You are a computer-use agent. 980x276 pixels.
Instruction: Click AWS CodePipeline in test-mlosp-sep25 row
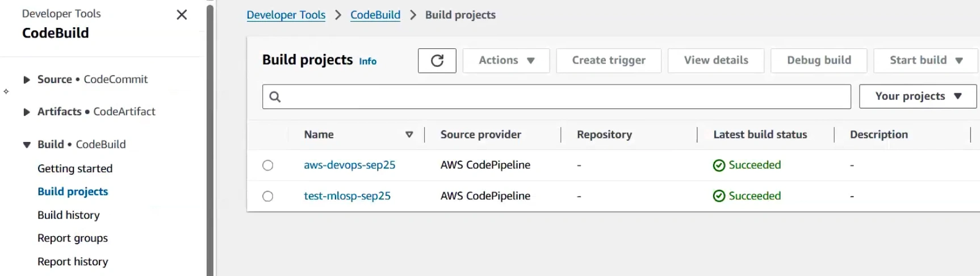click(x=485, y=196)
